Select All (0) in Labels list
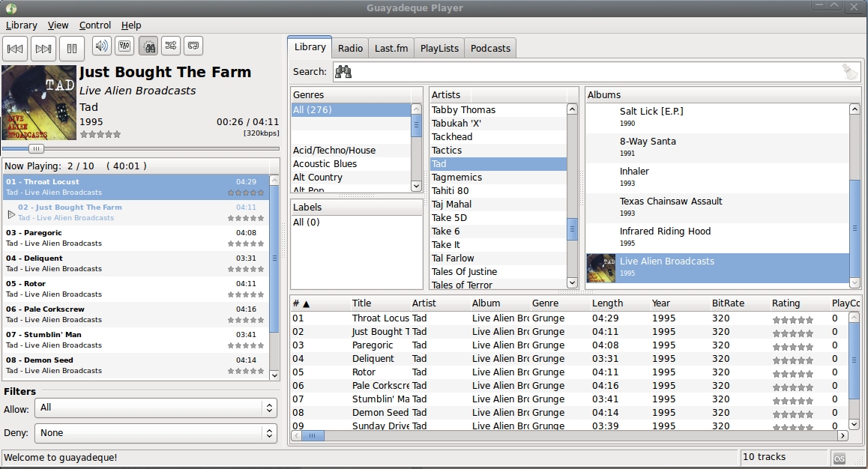 click(x=357, y=223)
